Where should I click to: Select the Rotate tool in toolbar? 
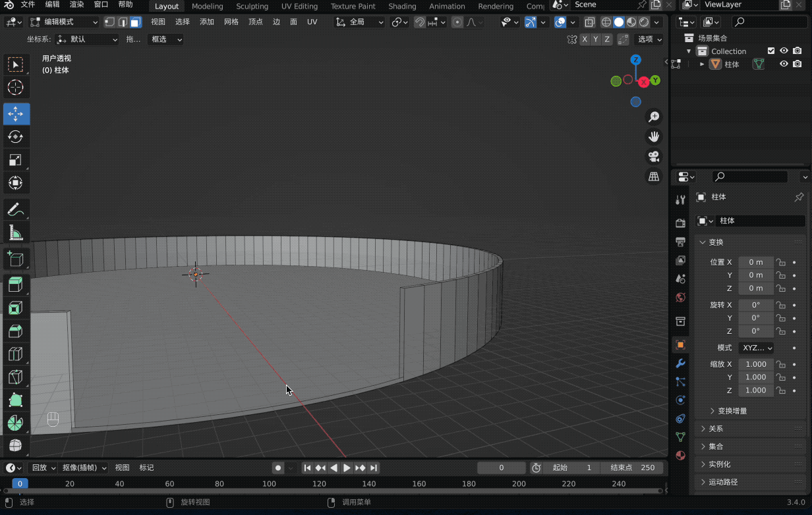click(16, 136)
